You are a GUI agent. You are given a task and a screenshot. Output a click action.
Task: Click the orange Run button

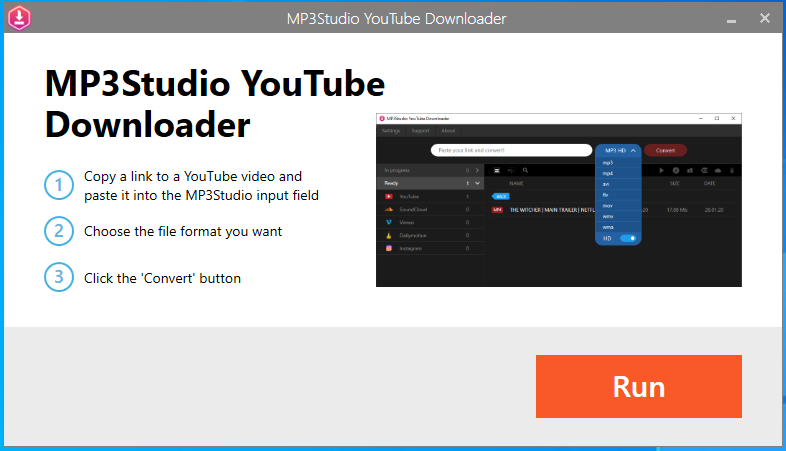[639, 386]
